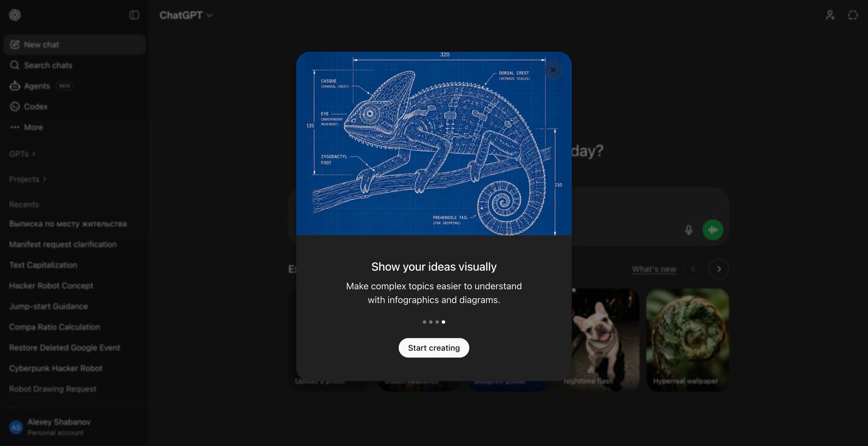This screenshot has width=868, height=446.
Task: Expand the More menu in the sidebar
Action: pyautogui.click(x=74, y=127)
